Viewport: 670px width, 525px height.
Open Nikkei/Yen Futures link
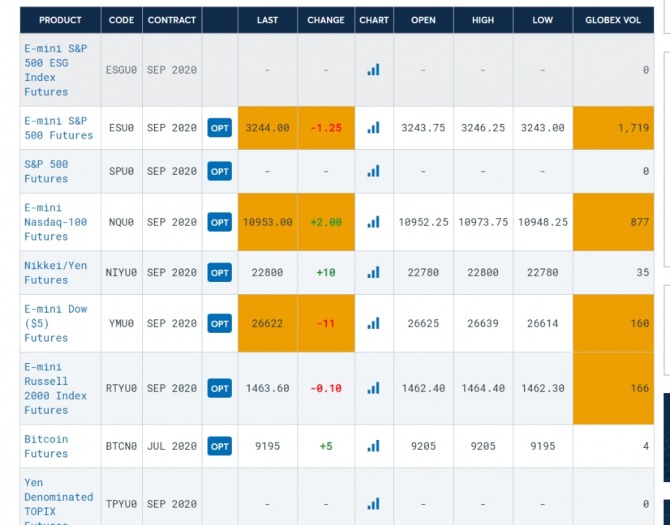[x=56, y=273]
